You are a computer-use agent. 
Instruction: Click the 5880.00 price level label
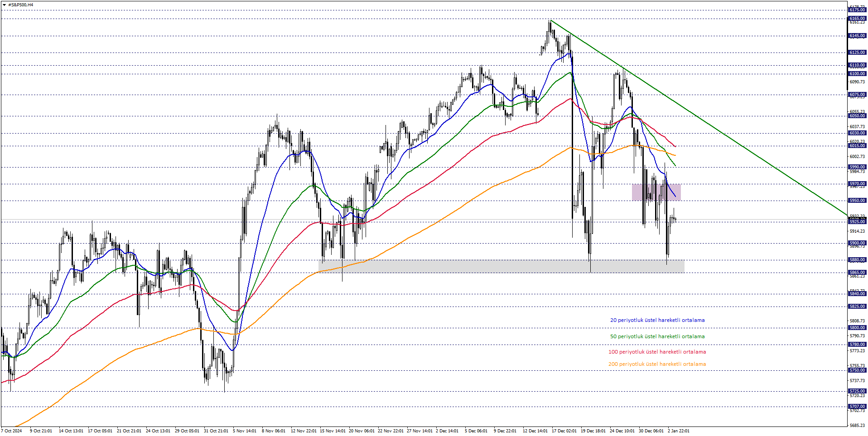857,260
